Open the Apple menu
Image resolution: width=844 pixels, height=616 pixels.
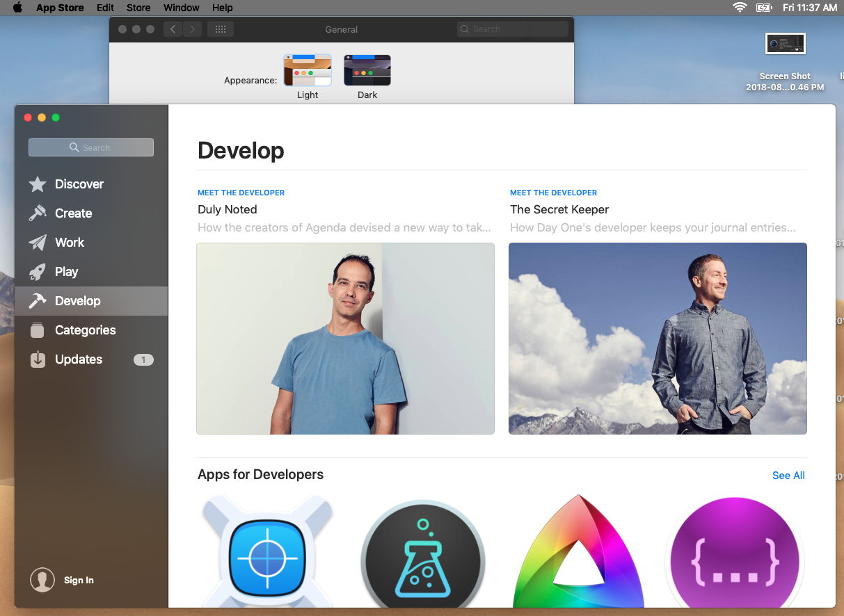(18, 8)
